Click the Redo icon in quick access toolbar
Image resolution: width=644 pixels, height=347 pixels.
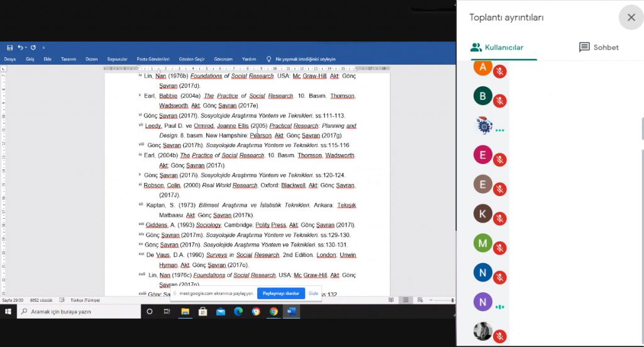33,48
